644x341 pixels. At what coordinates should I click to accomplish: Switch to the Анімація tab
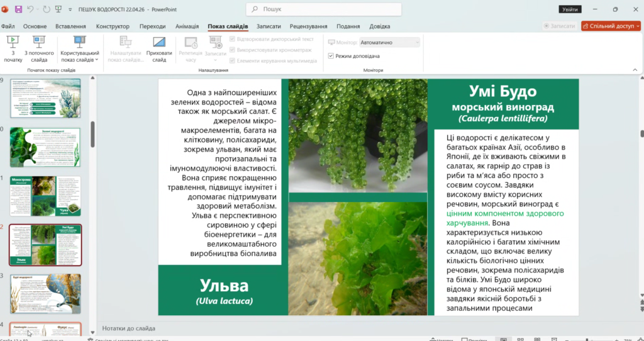(x=187, y=26)
